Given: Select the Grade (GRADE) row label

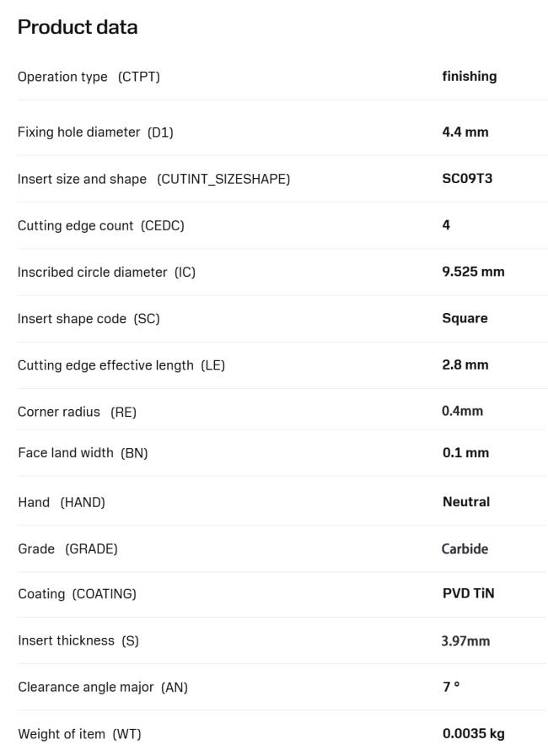Looking at the screenshot, I should 68,548.
